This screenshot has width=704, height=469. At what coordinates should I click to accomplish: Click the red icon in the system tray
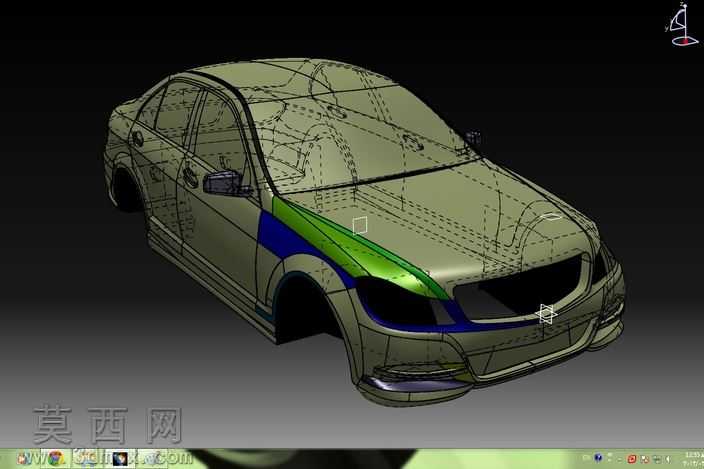[x=632, y=459]
